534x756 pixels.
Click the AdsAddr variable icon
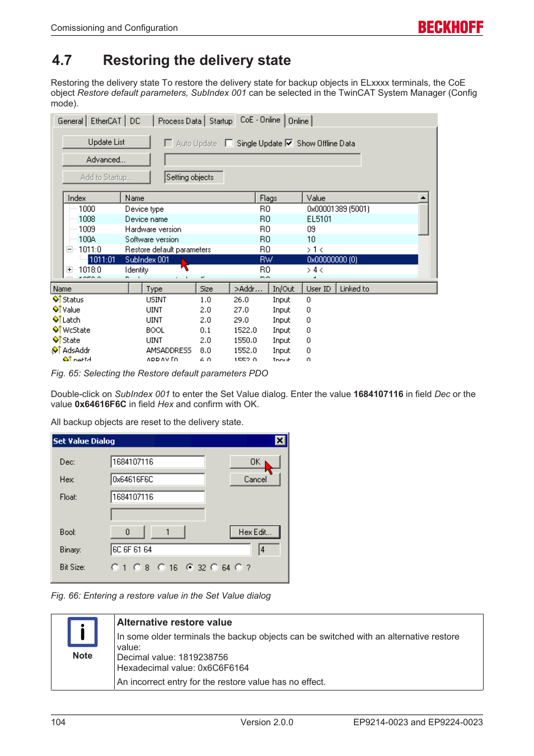pyautogui.click(x=56, y=350)
